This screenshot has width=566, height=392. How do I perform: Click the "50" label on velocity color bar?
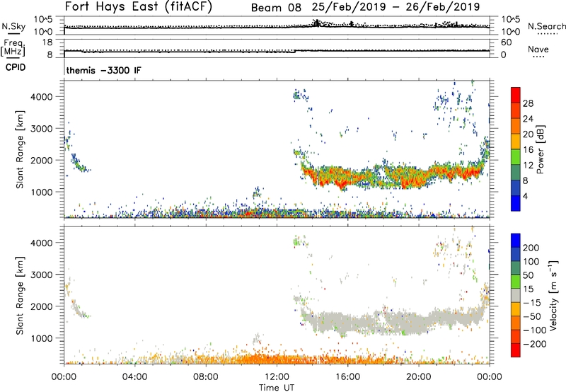(x=528, y=275)
